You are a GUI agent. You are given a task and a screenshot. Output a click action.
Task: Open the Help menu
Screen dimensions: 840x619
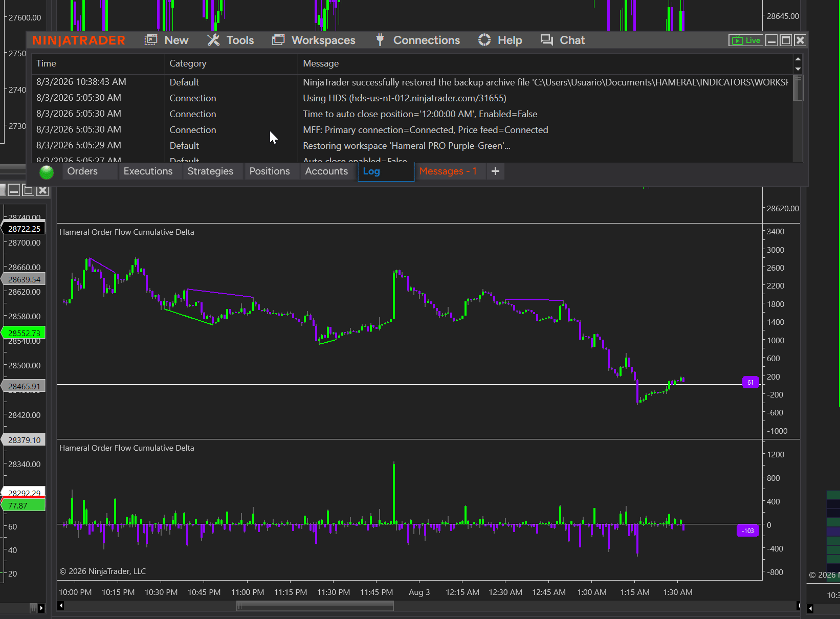click(500, 40)
